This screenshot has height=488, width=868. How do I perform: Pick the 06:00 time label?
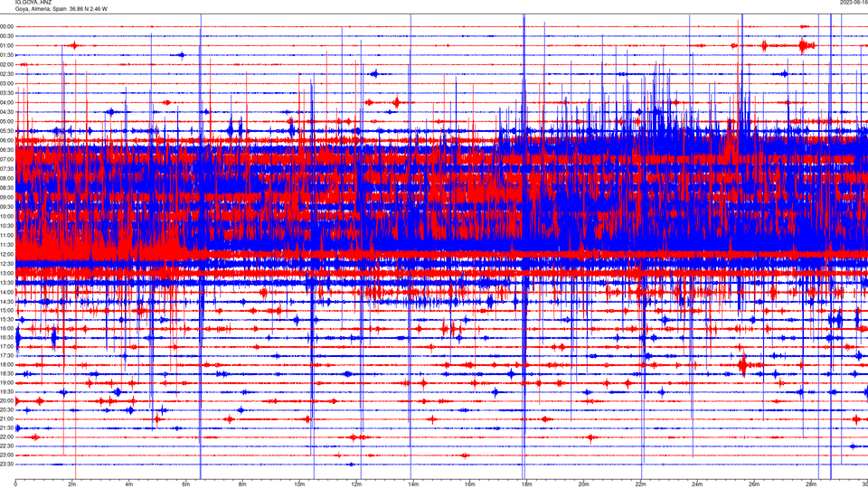6,141
